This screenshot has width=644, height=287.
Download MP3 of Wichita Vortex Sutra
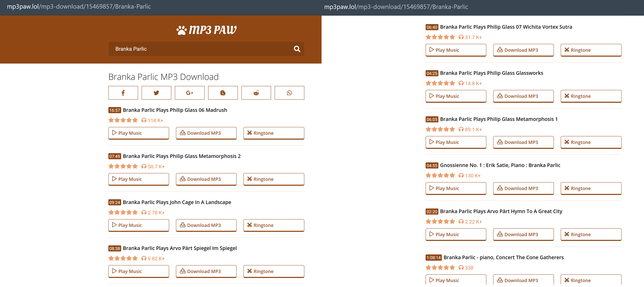[x=523, y=50]
